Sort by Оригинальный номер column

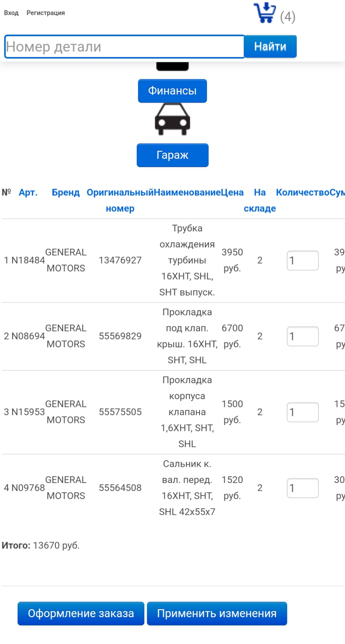pos(120,200)
